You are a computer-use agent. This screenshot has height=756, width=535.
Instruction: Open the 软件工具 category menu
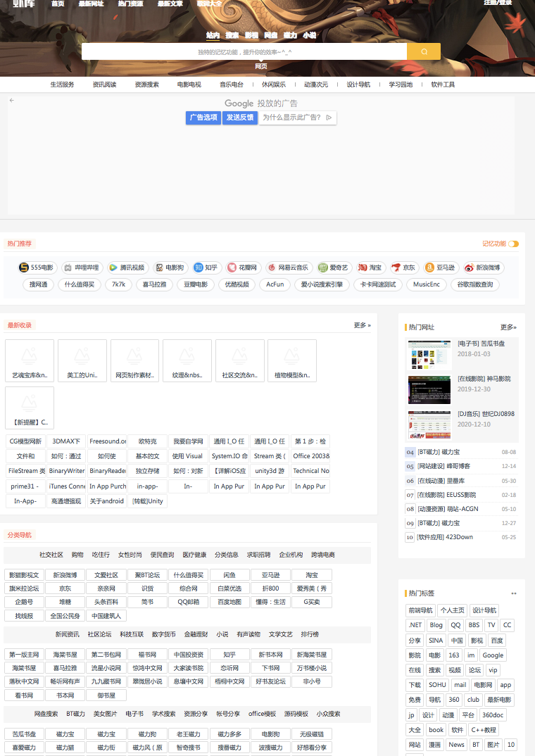(x=443, y=84)
